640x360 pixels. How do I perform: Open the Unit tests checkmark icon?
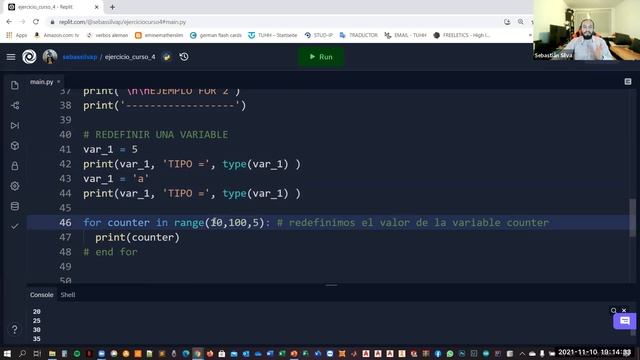pos(15,226)
